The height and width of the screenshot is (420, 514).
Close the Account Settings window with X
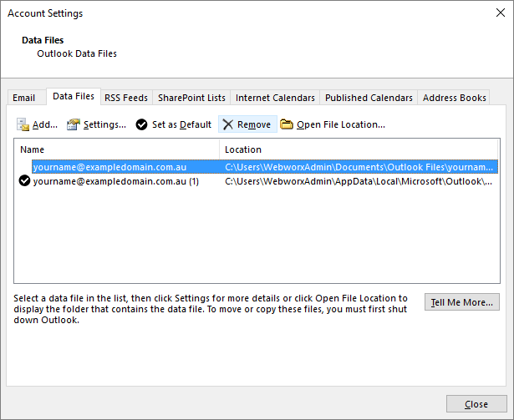[x=498, y=13]
